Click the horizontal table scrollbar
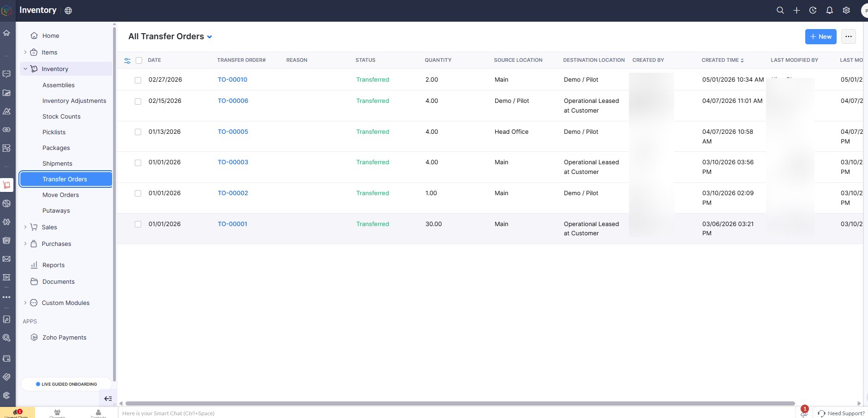Image resolution: width=868 pixels, height=418 pixels. tap(460, 403)
